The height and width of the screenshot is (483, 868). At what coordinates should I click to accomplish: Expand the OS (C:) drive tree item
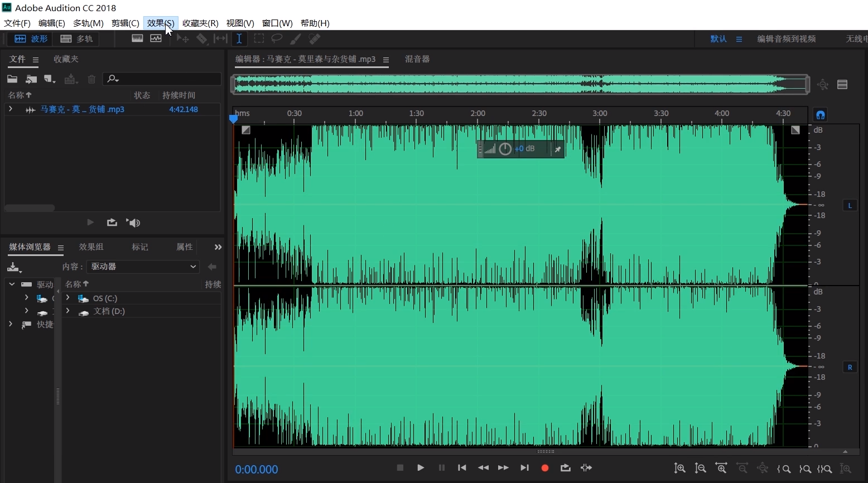67,298
